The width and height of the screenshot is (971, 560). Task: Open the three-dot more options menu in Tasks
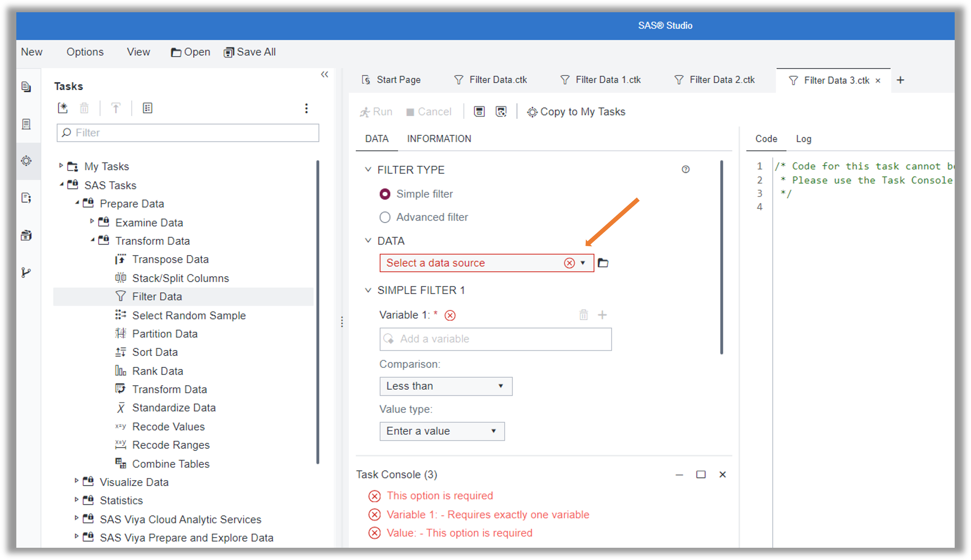306,108
